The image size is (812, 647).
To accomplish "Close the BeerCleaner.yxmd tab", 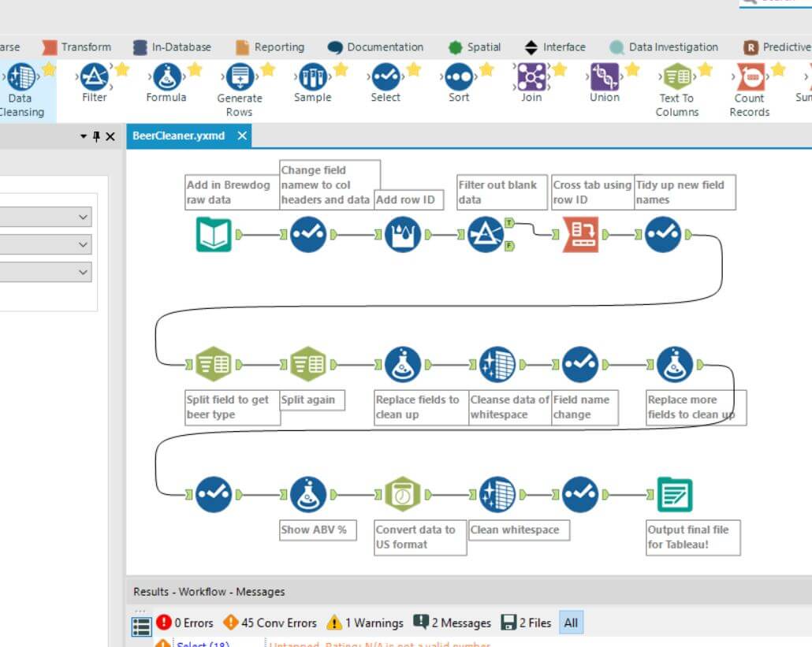I will (242, 136).
